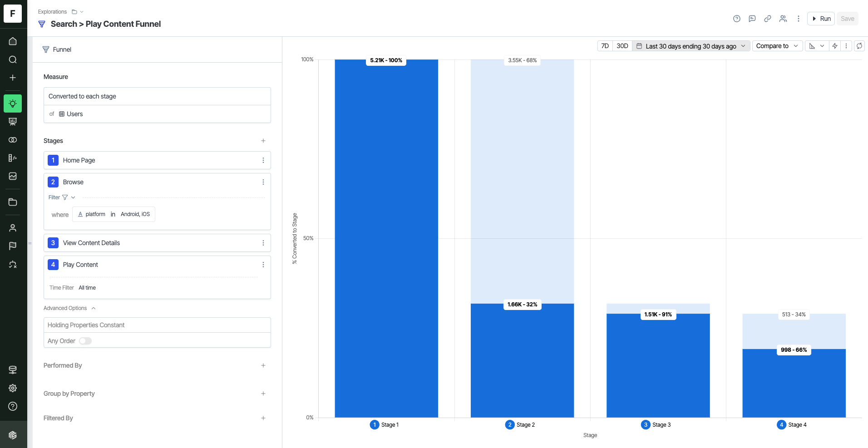The image size is (868, 448).
Task: Click the F workspace logo
Action: coord(13,14)
